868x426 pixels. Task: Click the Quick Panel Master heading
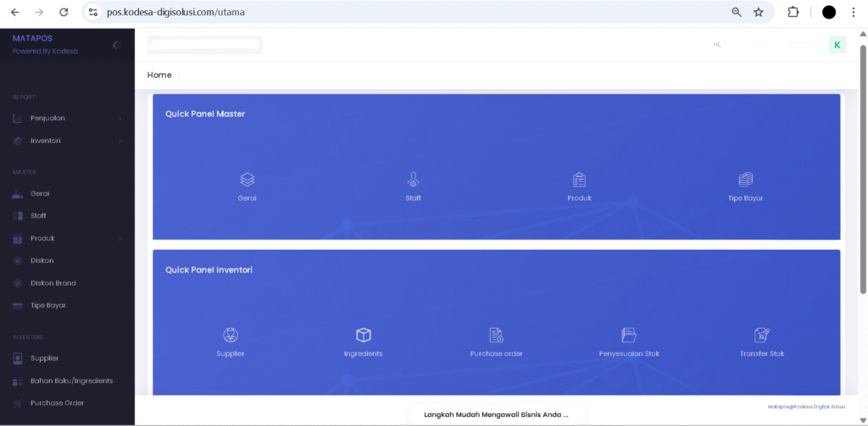205,114
